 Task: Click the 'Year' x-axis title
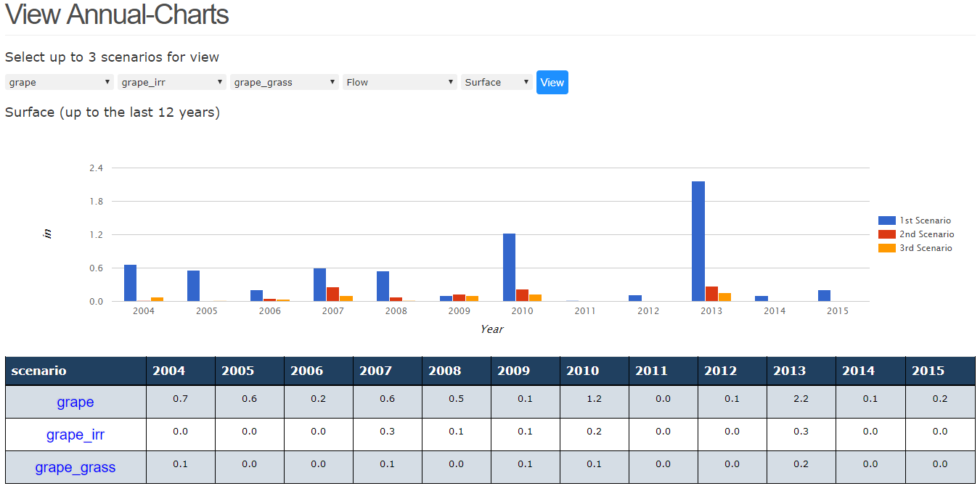click(x=491, y=329)
